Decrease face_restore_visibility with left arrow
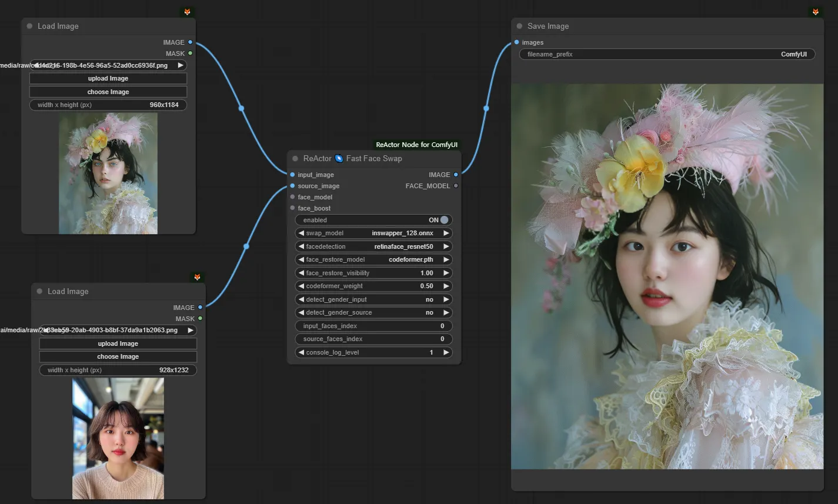The width and height of the screenshot is (838, 504). pyautogui.click(x=301, y=273)
